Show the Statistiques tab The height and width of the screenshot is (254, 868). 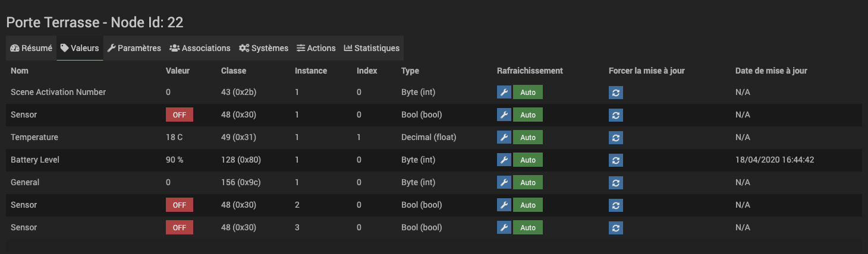point(372,48)
